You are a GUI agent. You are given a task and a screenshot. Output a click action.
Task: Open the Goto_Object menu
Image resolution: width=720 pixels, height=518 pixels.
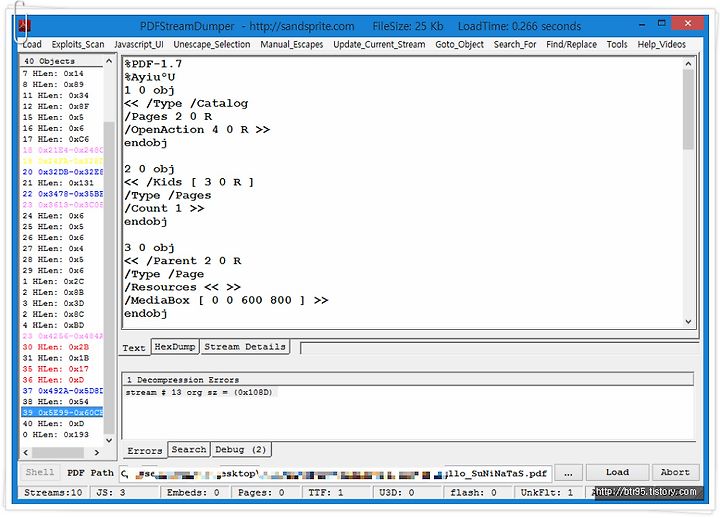(x=459, y=45)
